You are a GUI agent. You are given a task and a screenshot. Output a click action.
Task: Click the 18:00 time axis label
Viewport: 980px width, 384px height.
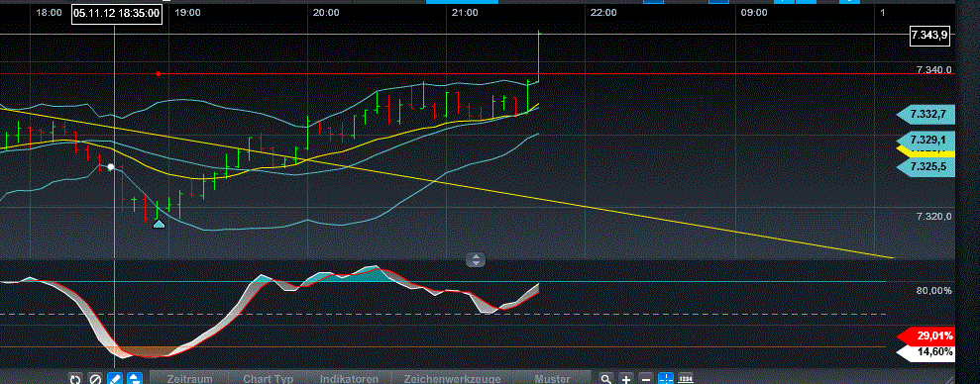49,13
